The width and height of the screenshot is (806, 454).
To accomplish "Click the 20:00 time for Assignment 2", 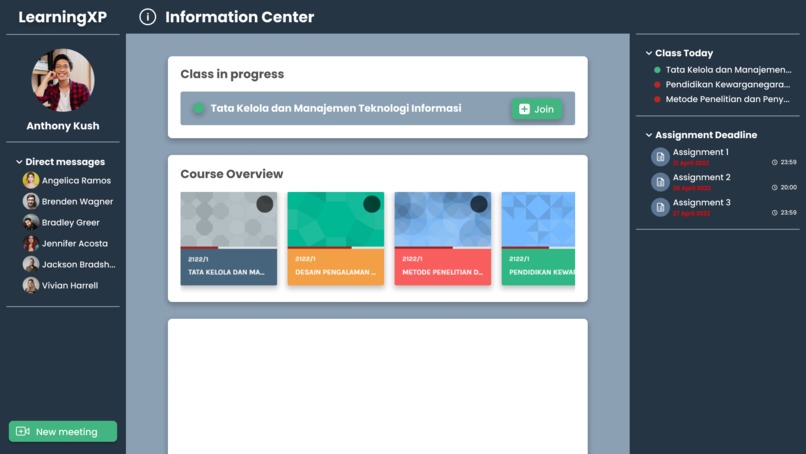I will point(789,188).
